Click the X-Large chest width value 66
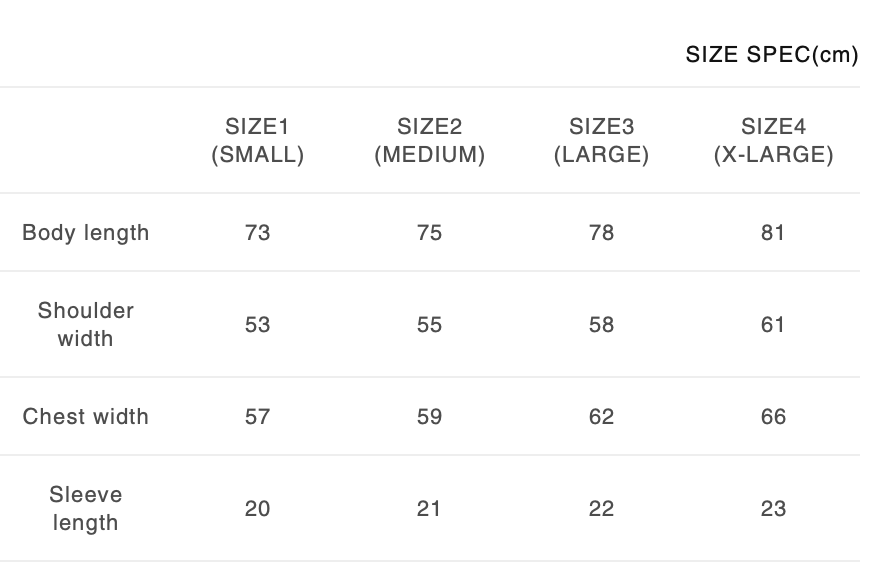This screenshot has width=896, height=566. pyautogui.click(x=774, y=417)
